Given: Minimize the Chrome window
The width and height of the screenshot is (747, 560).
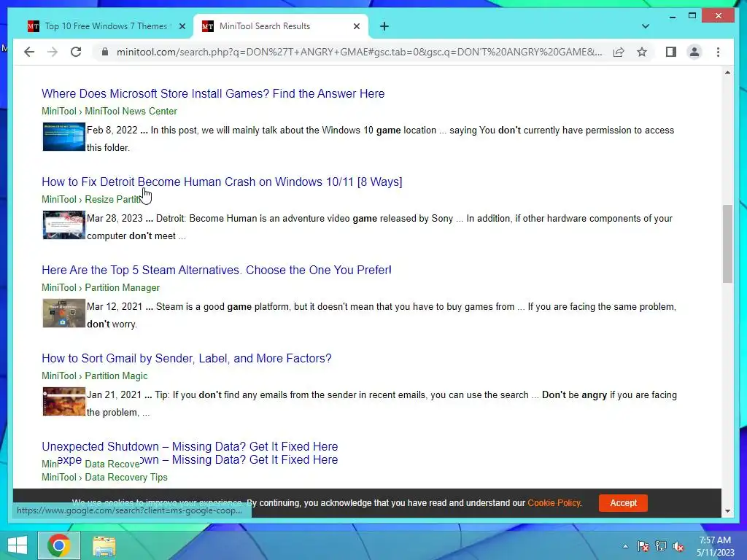Looking at the screenshot, I should (x=672, y=16).
